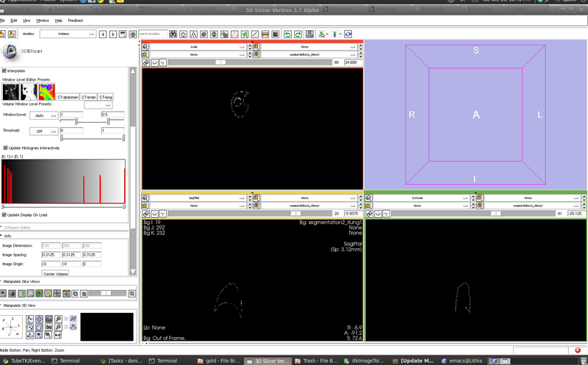This screenshot has width=588, height=365.
Task: Collapse the Manipulate Slice Views section
Action: point(21,281)
